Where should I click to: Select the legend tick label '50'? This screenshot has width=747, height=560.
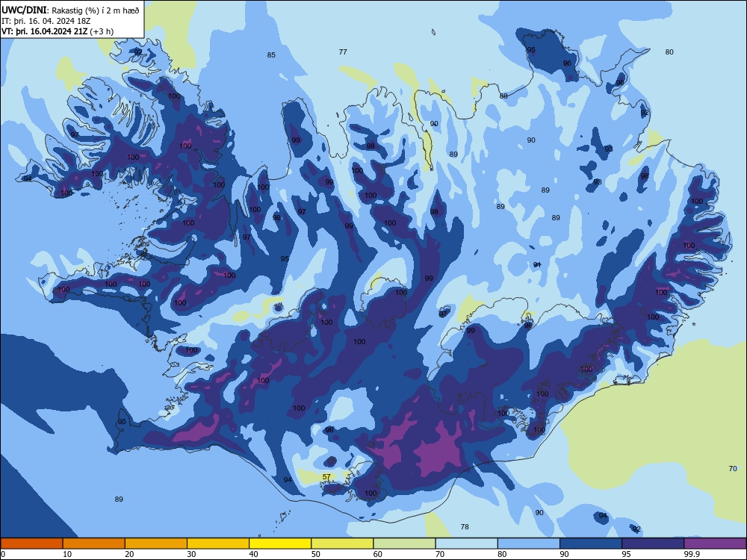pos(315,554)
